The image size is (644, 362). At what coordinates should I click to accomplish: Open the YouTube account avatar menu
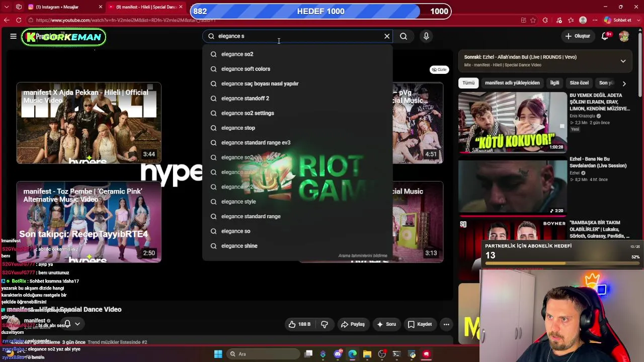(x=624, y=36)
